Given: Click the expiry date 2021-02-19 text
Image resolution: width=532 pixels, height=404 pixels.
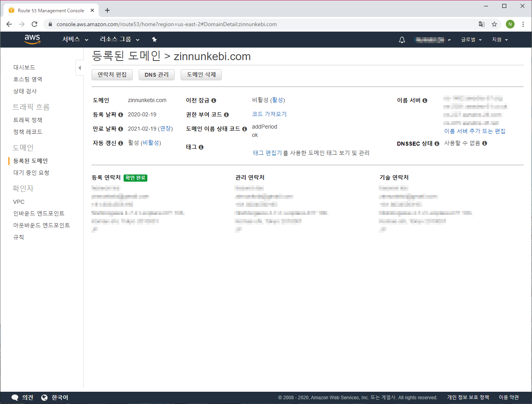Looking at the screenshot, I should click(x=142, y=129).
